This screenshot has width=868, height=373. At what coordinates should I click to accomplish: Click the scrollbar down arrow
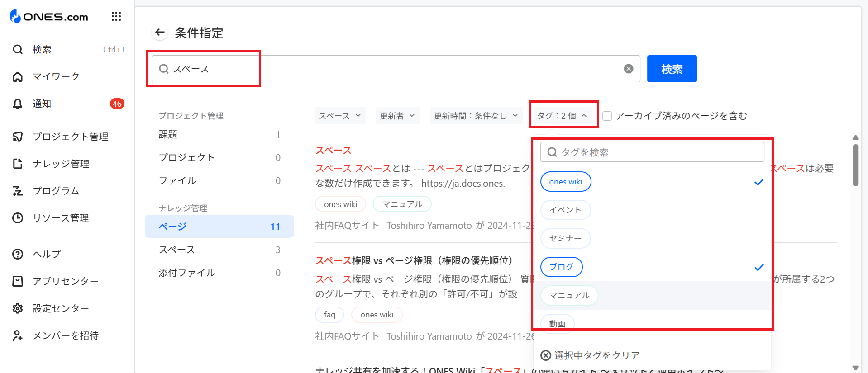pyautogui.click(x=855, y=368)
